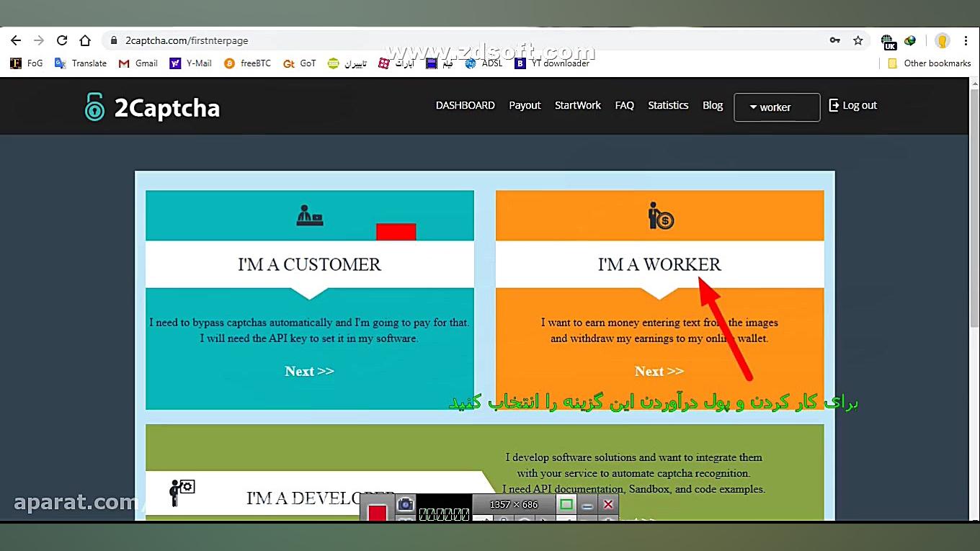Click the text 'and withdraw my earnings'
Image resolution: width=980 pixels, height=551 pixels.
612,339
